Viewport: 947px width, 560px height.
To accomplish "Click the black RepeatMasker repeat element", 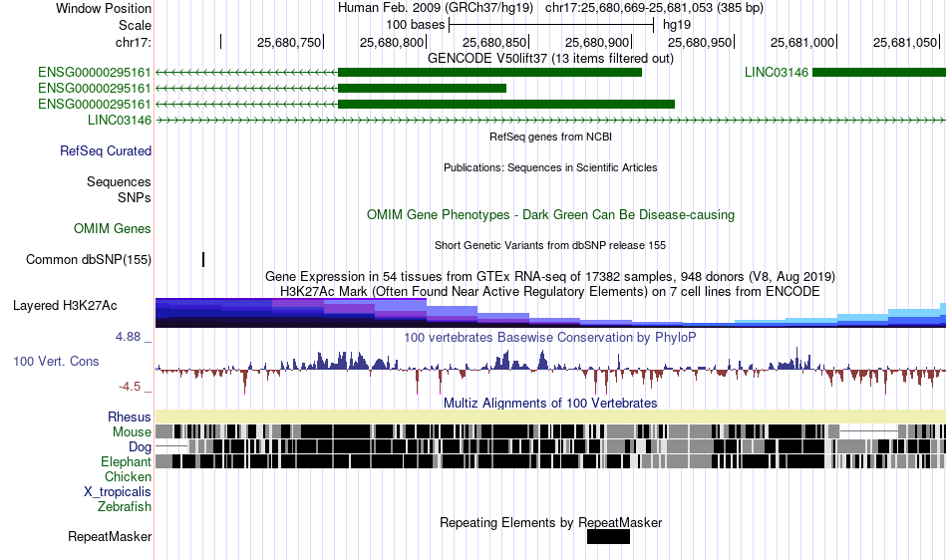I will [608, 536].
